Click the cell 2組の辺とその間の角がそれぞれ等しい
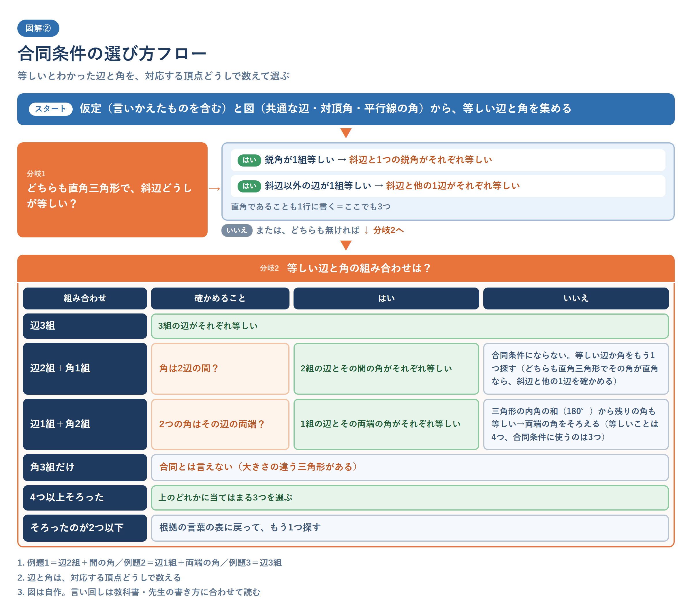The width and height of the screenshot is (692, 616). (386, 369)
